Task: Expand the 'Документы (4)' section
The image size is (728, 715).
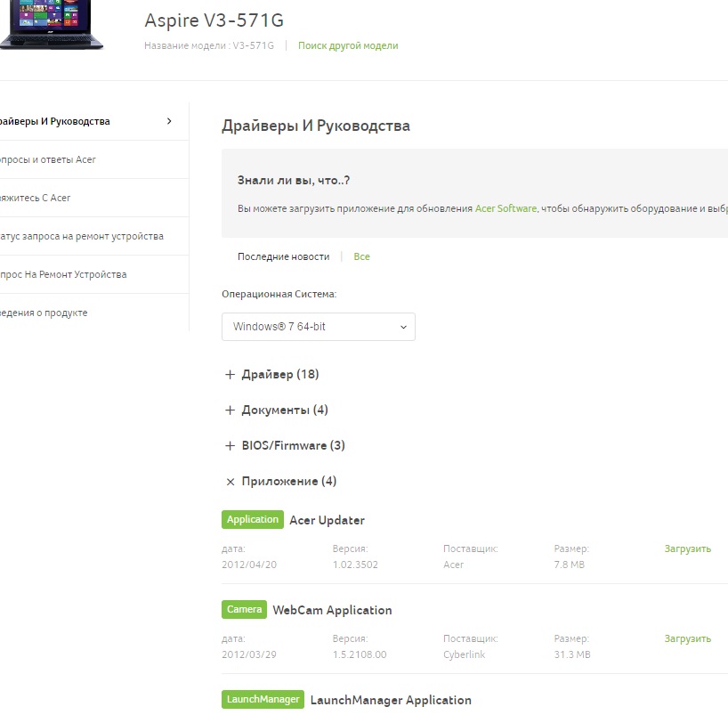Action: click(x=277, y=410)
